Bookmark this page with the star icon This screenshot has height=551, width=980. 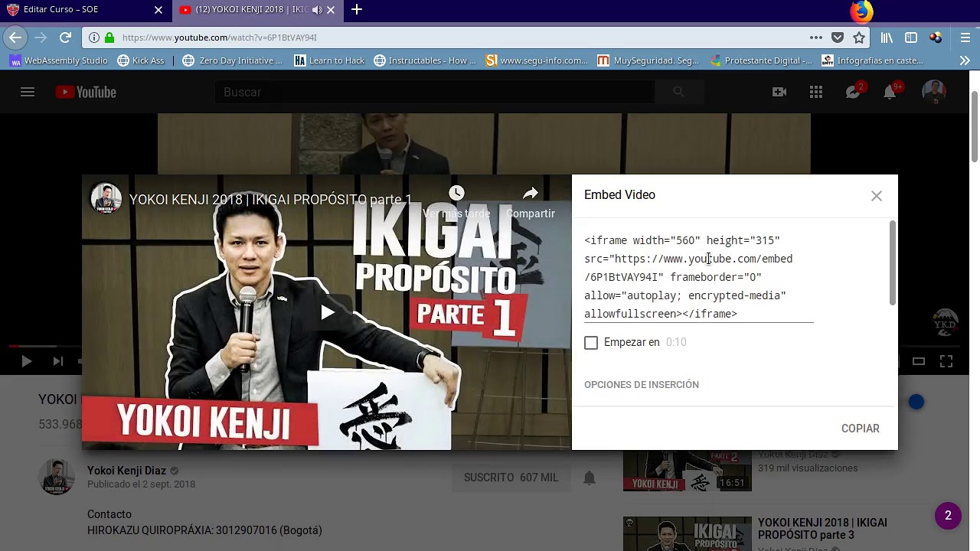click(859, 37)
